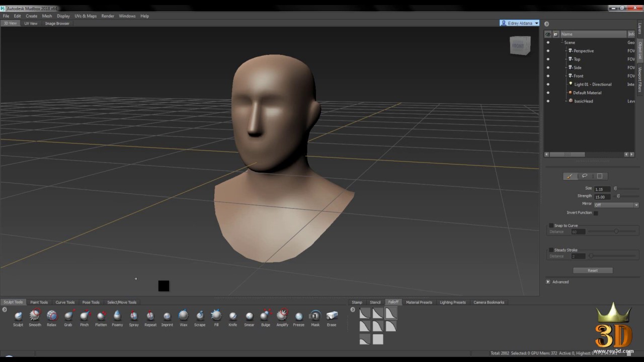Image resolution: width=644 pixels, height=362 pixels.
Task: Choose the brush stroke mode icon
Action: coord(570,176)
